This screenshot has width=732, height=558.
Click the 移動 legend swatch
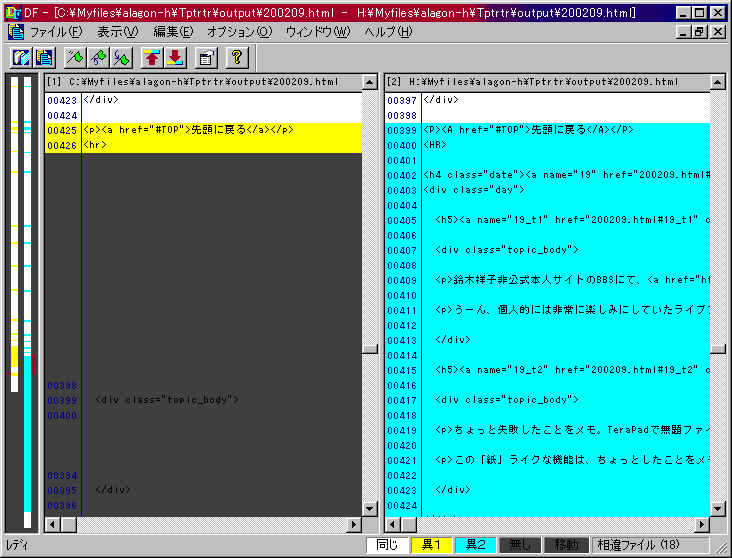click(x=566, y=545)
